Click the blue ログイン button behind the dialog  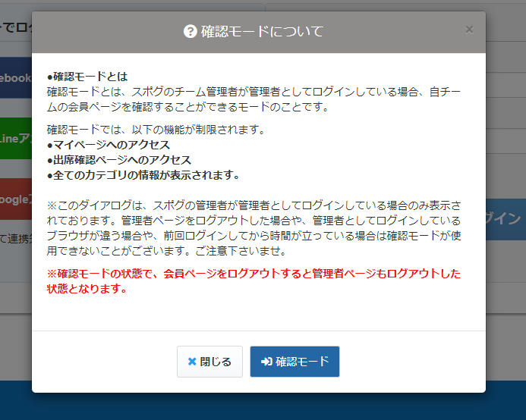[x=506, y=219]
